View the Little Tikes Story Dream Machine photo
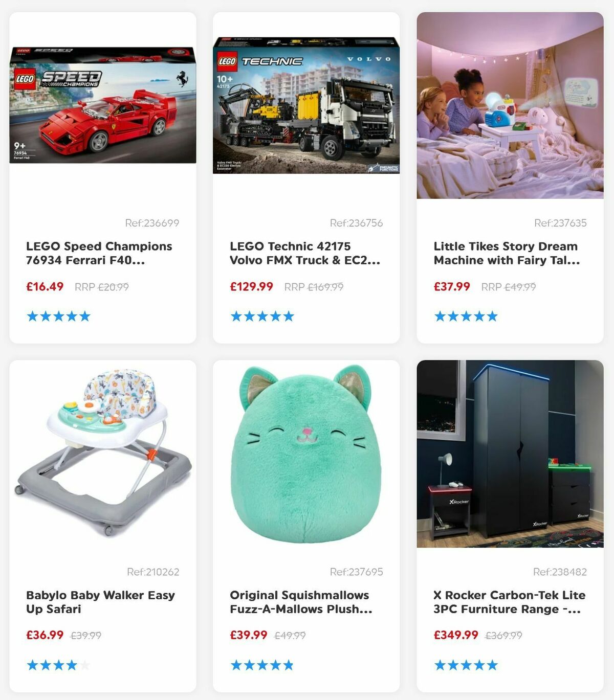 click(x=510, y=105)
